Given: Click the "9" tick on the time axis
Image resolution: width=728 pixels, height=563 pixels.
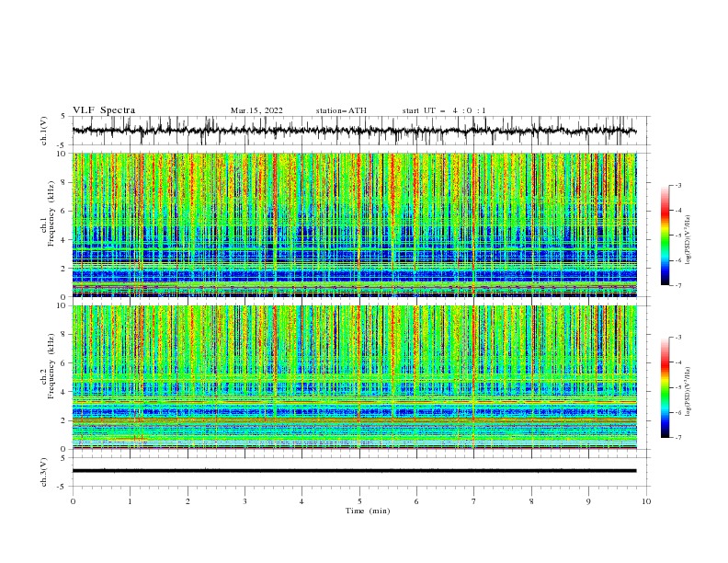Looking at the screenshot, I should (588, 501).
